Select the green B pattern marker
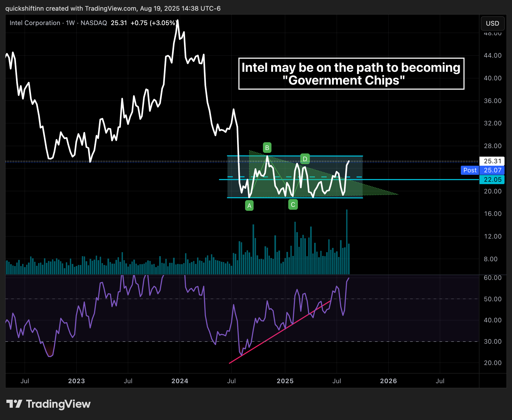This screenshot has width=512, height=420. pyautogui.click(x=267, y=148)
